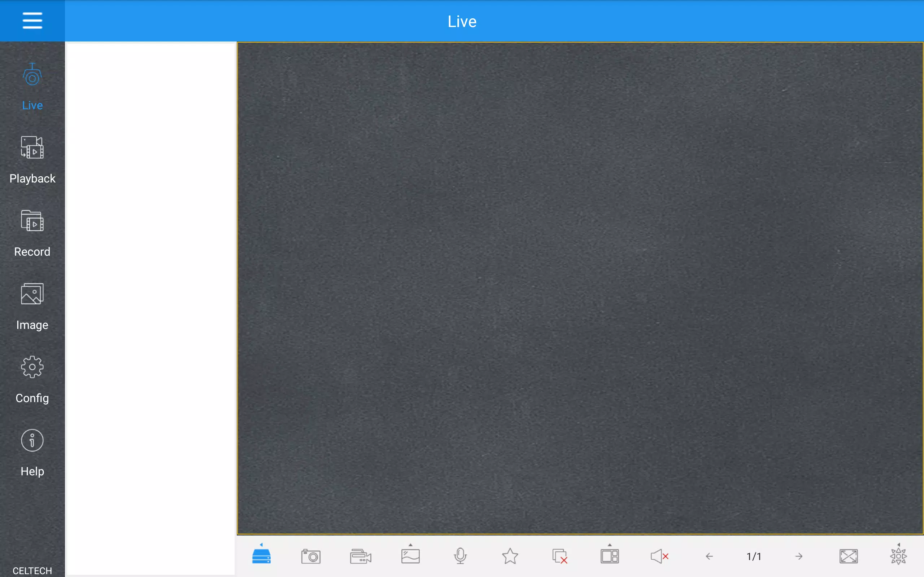Select the empty live video window
Viewport: 924px width, 577px height.
(x=580, y=288)
